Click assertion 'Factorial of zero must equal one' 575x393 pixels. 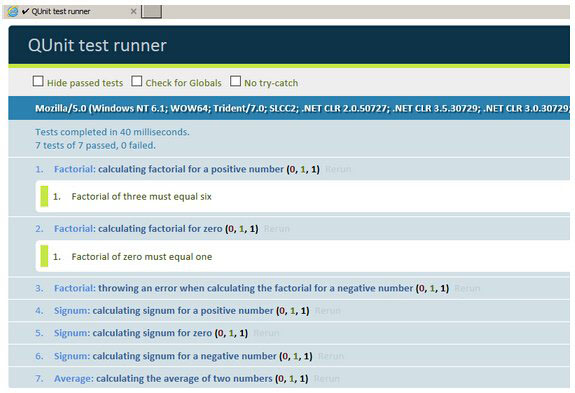point(142,257)
